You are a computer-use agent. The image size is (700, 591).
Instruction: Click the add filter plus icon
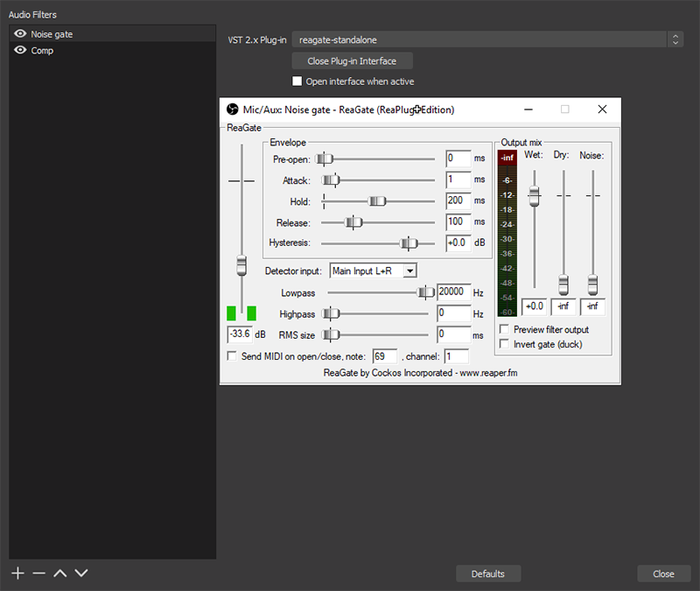point(17,573)
